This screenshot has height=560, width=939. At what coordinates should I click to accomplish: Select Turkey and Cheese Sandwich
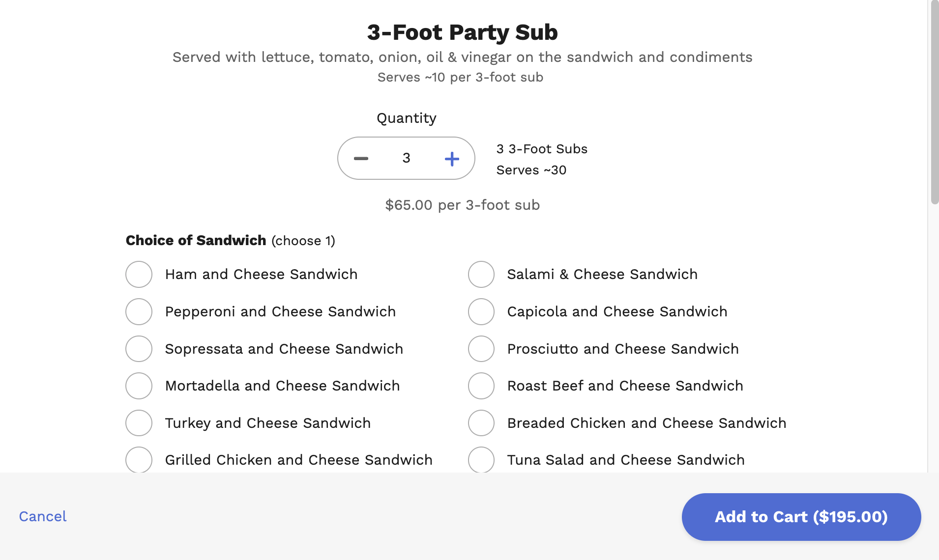[139, 423]
